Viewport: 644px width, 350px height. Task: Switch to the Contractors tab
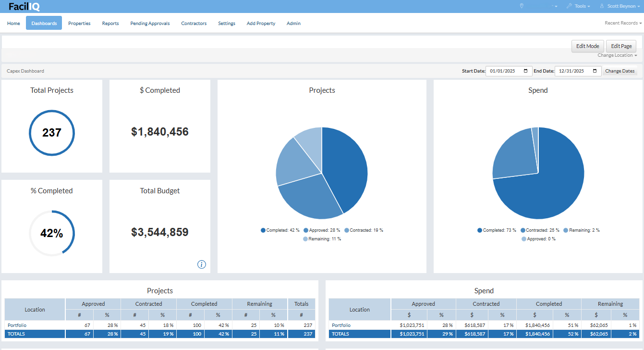[x=194, y=23]
